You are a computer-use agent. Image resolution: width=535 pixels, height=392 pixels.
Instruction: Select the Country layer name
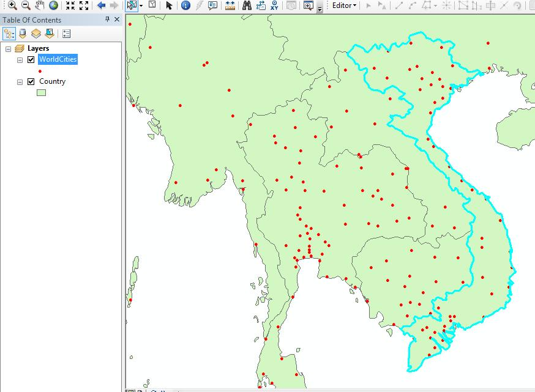[52, 81]
